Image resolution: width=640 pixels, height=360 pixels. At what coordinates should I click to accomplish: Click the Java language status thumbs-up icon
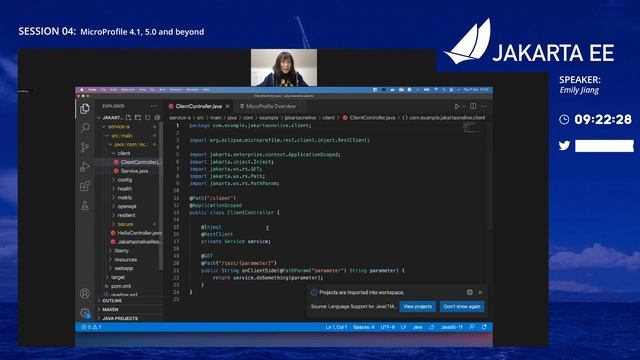tap(431, 327)
